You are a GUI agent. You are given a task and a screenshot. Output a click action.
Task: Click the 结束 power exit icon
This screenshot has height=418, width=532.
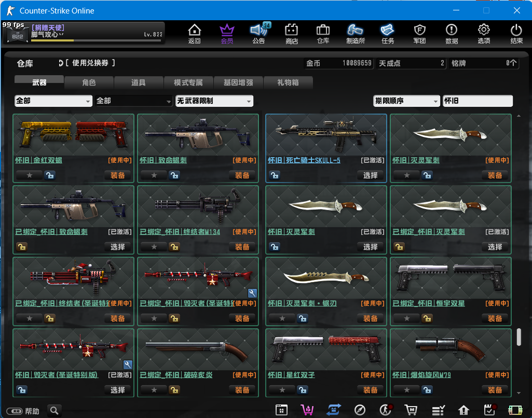pyautogui.click(x=516, y=34)
